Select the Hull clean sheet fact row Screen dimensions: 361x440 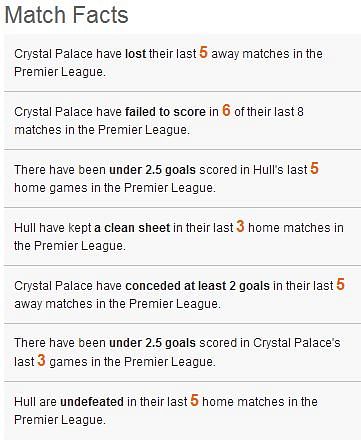click(x=182, y=236)
